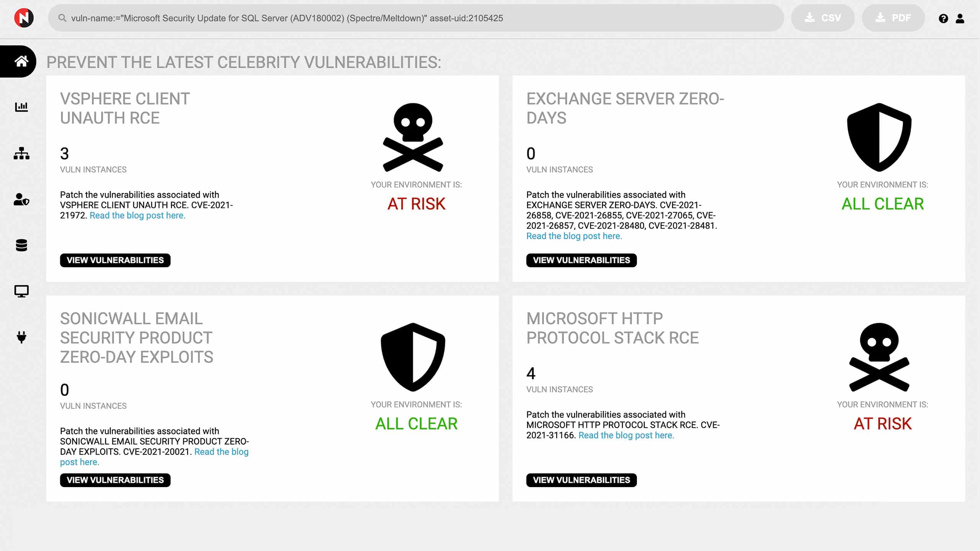View vulnerabilities for Microsoft HTTP Protocol Stack
980x551 pixels.
[x=581, y=480]
